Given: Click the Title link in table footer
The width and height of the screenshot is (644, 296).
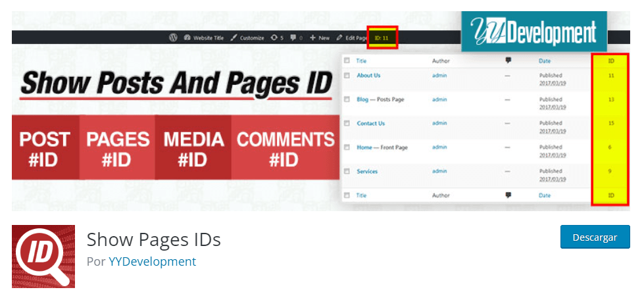Looking at the screenshot, I should (x=361, y=195).
